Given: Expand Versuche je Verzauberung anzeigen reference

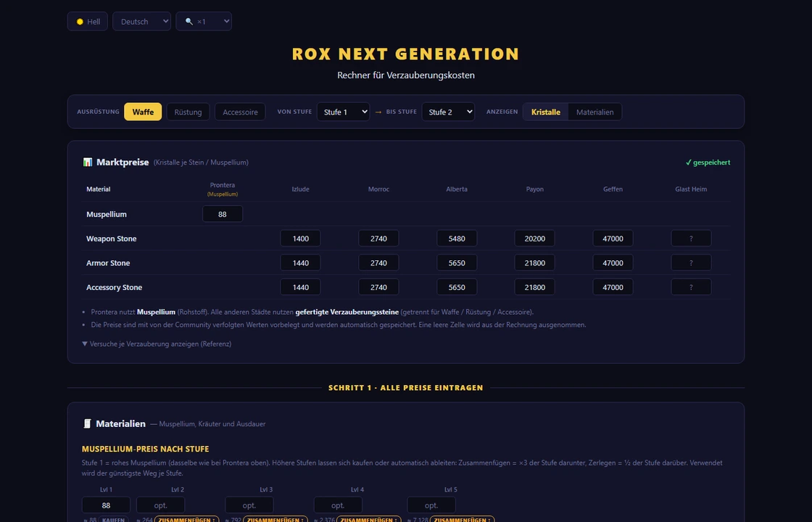Looking at the screenshot, I should (x=157, y=344).
